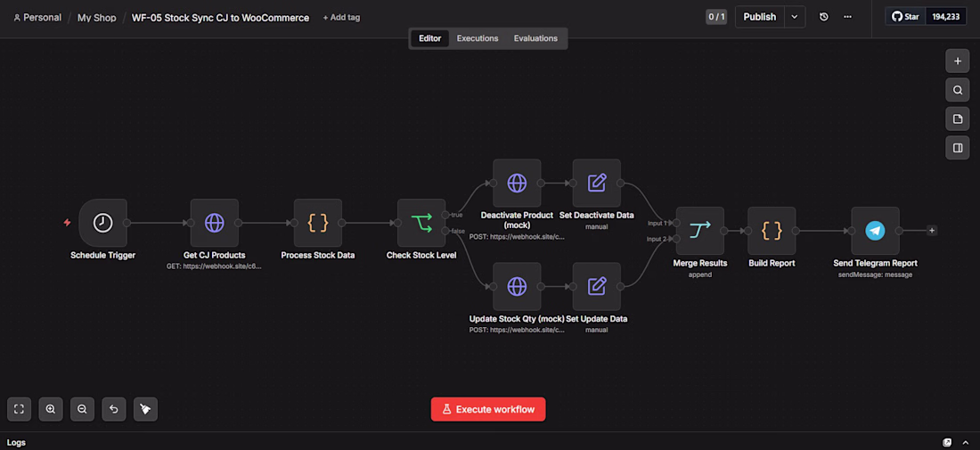Click Execute workflow button
The image size is (980, 450).
coord(488,409)
